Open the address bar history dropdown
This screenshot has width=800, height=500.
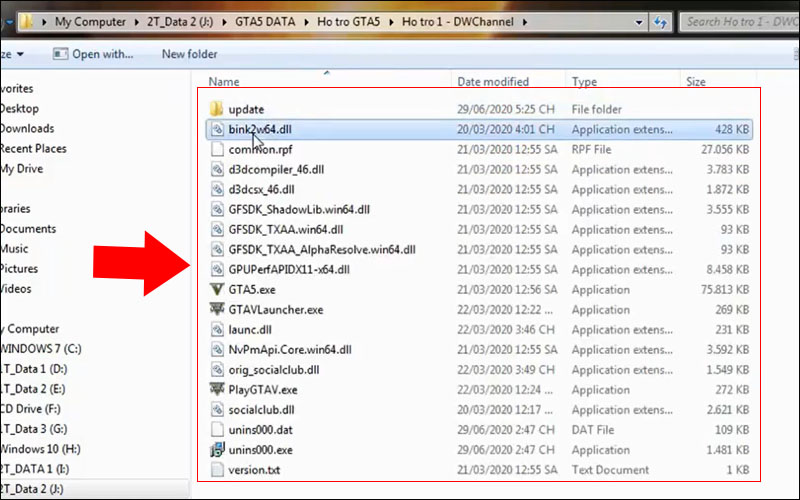639,22
